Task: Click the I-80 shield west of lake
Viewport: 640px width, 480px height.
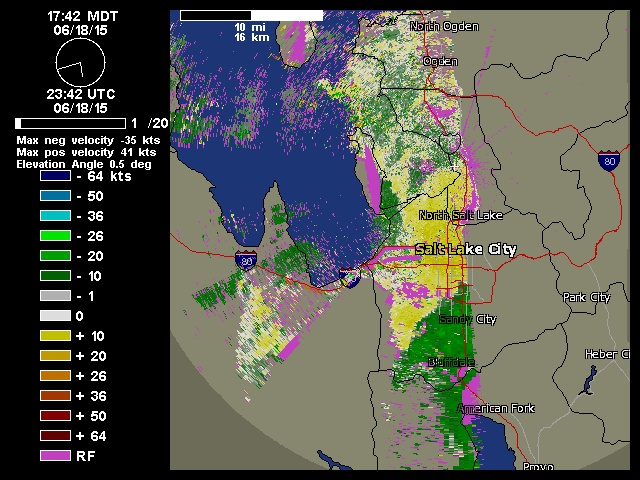Action: [246, 260]
